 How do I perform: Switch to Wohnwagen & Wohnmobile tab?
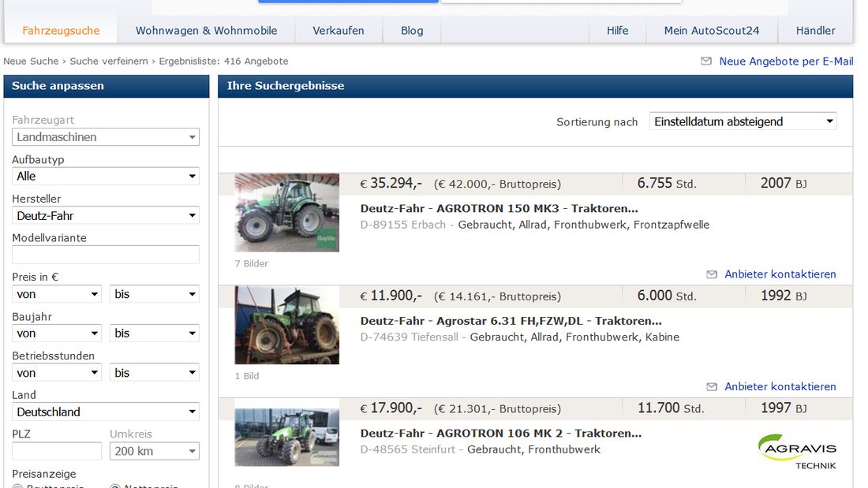point(206,31)
